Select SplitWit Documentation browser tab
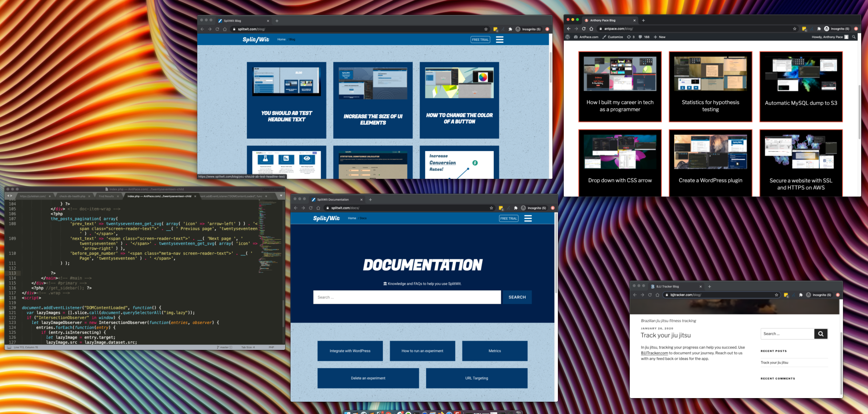 (336, 199)
